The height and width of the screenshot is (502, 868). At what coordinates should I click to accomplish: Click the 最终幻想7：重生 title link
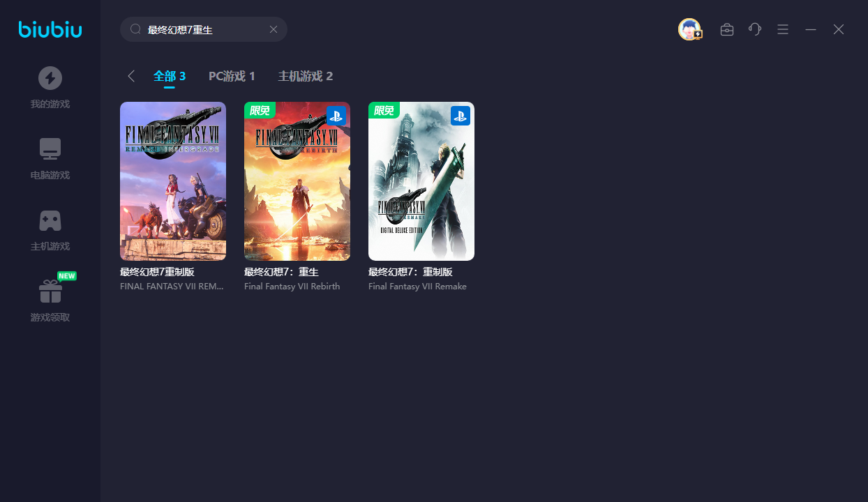coord(281,272)
